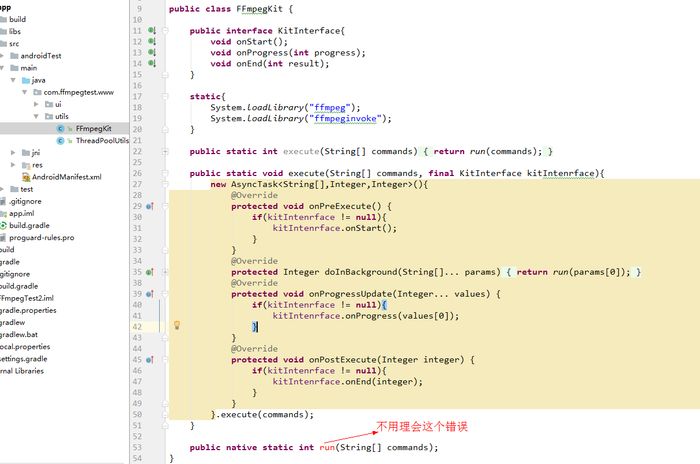
Task: Click the gutter marker beside onProgress on line 13
Action: click(152, 52)
